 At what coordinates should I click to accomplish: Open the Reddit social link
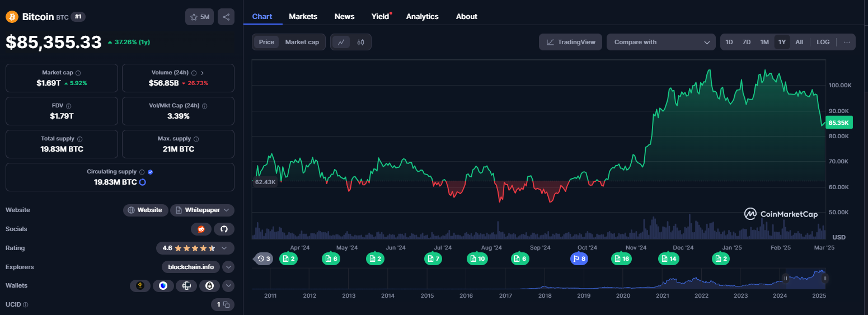coord(201,229)
